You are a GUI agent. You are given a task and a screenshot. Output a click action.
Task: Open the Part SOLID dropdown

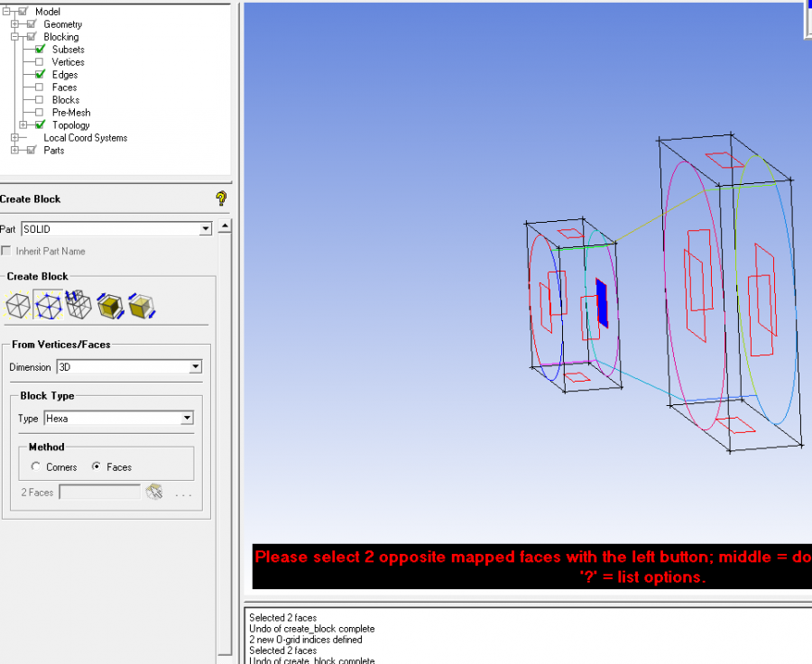(206, 229)
